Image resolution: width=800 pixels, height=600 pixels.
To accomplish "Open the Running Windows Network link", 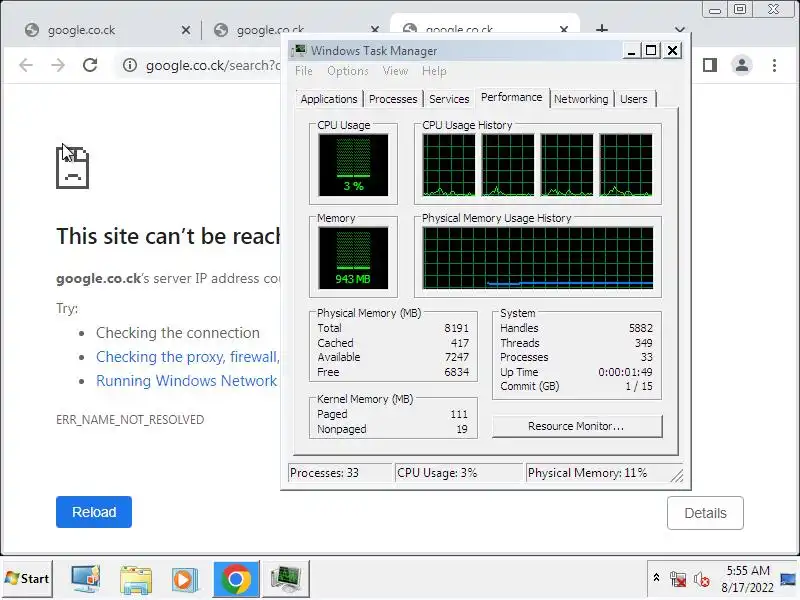I will pyautogui.click(x=187, y=381).
